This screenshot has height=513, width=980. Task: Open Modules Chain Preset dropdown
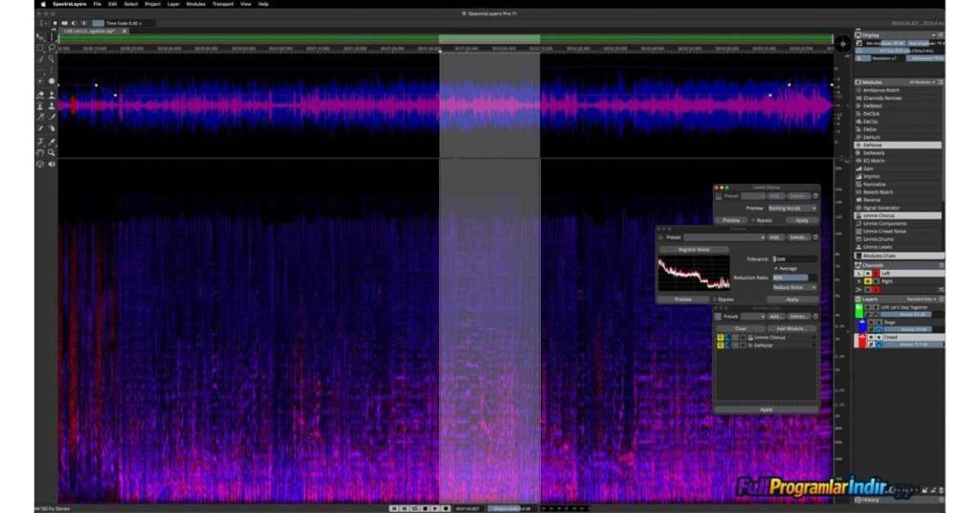click(x=753, y=317)
